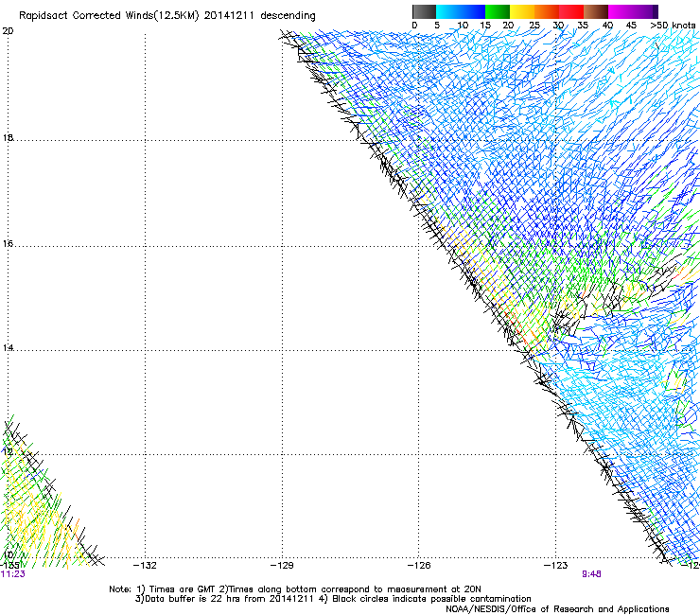Click the "45" label under the color bar
Viewport: 700px width, 615px height.
631,26
